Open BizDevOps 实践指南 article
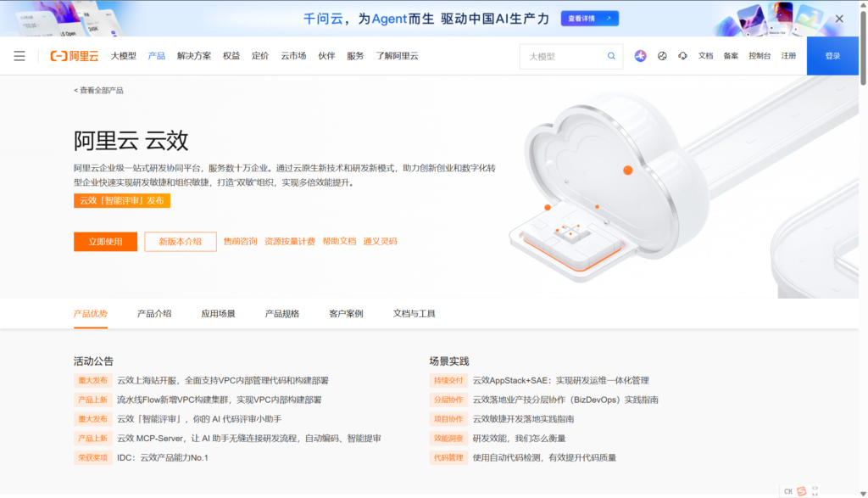This screenshot has width=868, height=498. coord(565,400)
